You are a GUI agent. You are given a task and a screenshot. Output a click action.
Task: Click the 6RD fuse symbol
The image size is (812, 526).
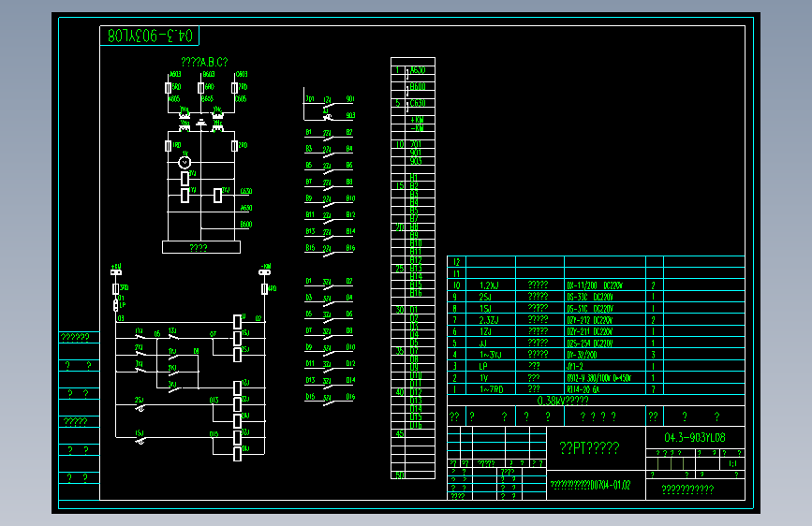[x=201, y=88]
